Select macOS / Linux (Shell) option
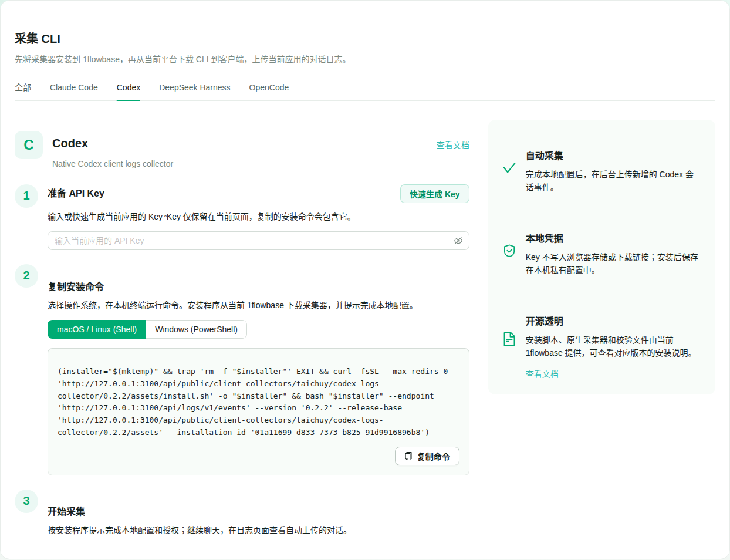The width and height of the screenshot is (730, 560). (97, 329)
